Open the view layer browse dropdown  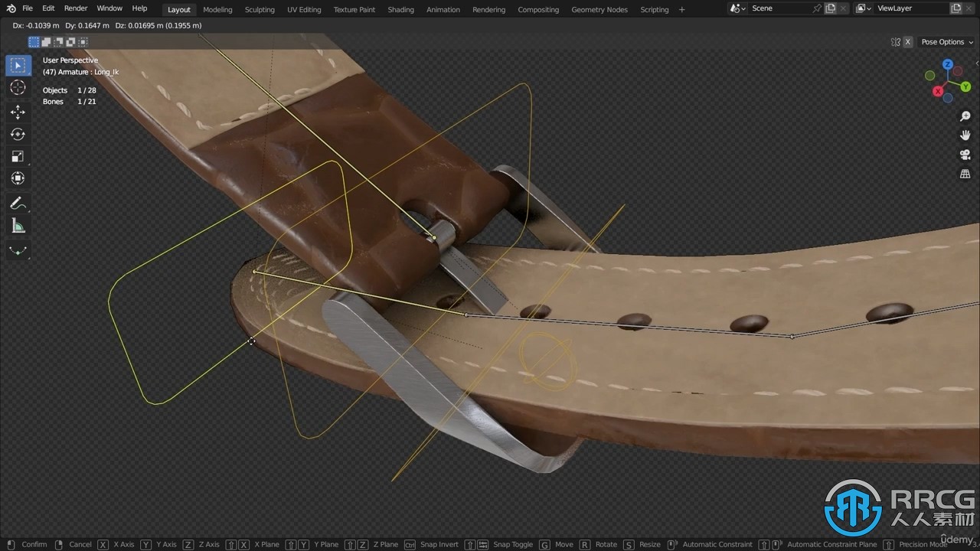[863, 8]
